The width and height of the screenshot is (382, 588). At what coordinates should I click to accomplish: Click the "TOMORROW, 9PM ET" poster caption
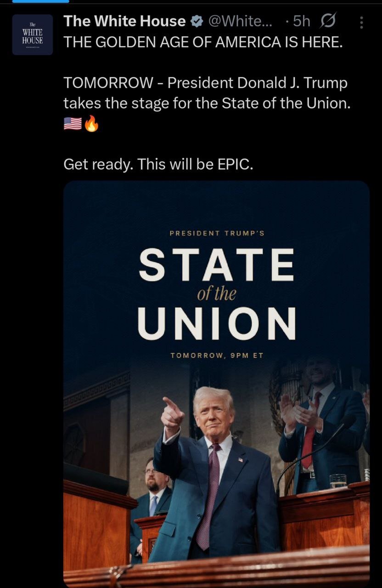[217, 356]
